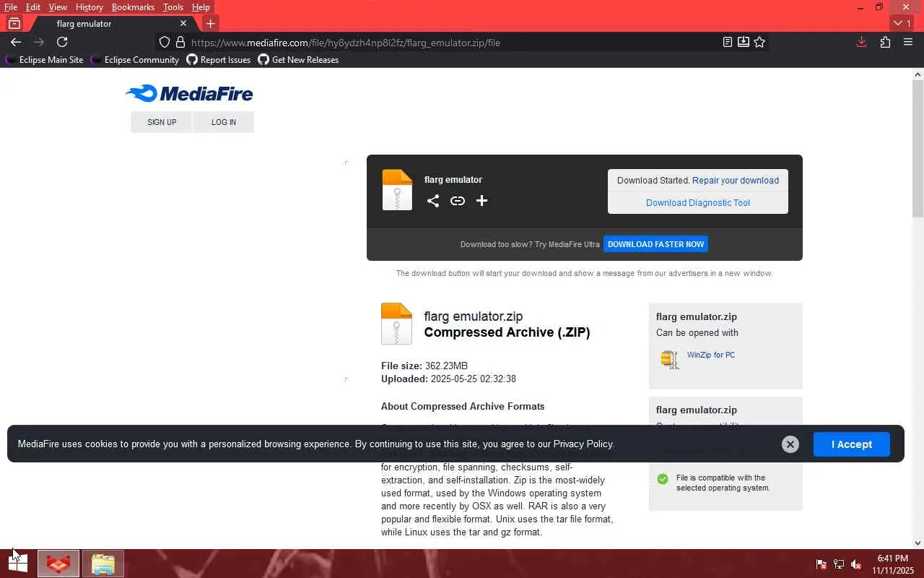Viewport: 924px width, 578px height.
Task: Click the share icon for flarg emulator
Action: click(x=433, y=201)
